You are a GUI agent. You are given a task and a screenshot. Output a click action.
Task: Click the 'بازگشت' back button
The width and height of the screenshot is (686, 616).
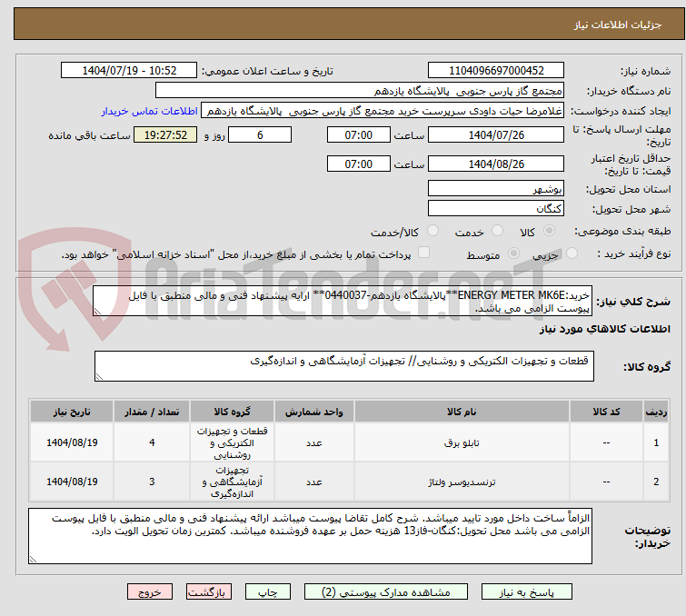click(208, 592)
